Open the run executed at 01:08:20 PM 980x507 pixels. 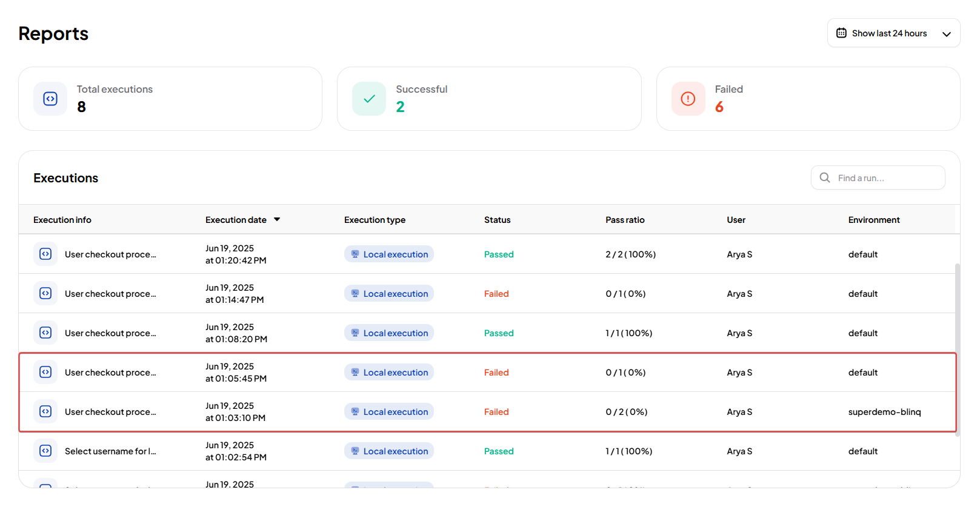pyautogui.click(x=110, y=333)
